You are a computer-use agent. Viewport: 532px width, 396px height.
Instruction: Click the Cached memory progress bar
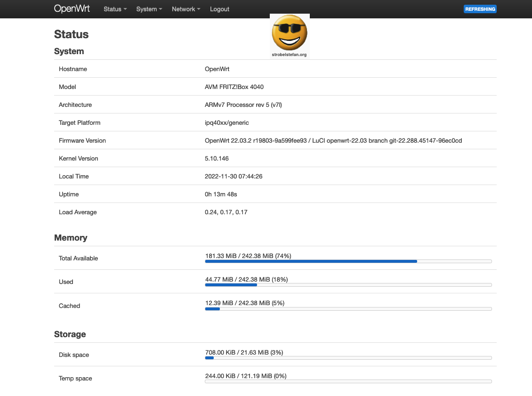click(x=348, y=308)
